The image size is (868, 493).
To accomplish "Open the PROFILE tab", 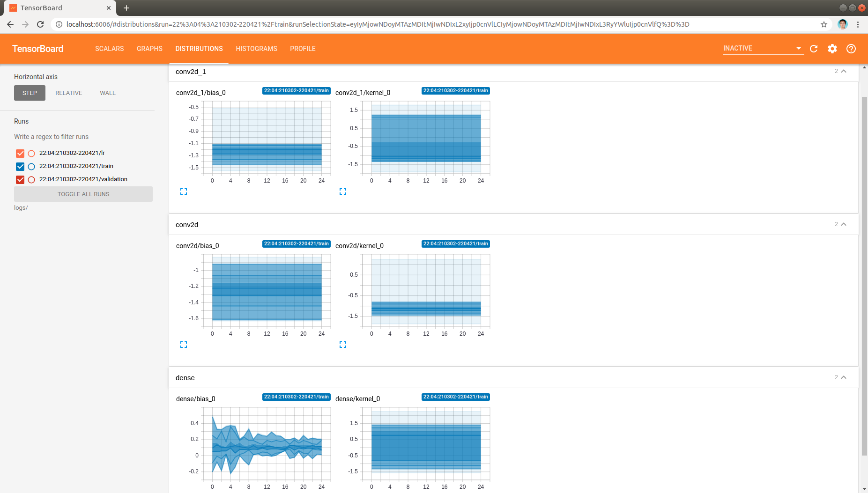I will 303,49.
